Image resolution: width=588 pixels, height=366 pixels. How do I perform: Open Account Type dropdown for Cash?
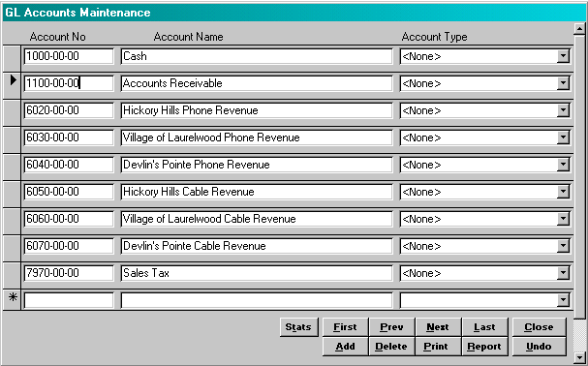pos(563,56)
